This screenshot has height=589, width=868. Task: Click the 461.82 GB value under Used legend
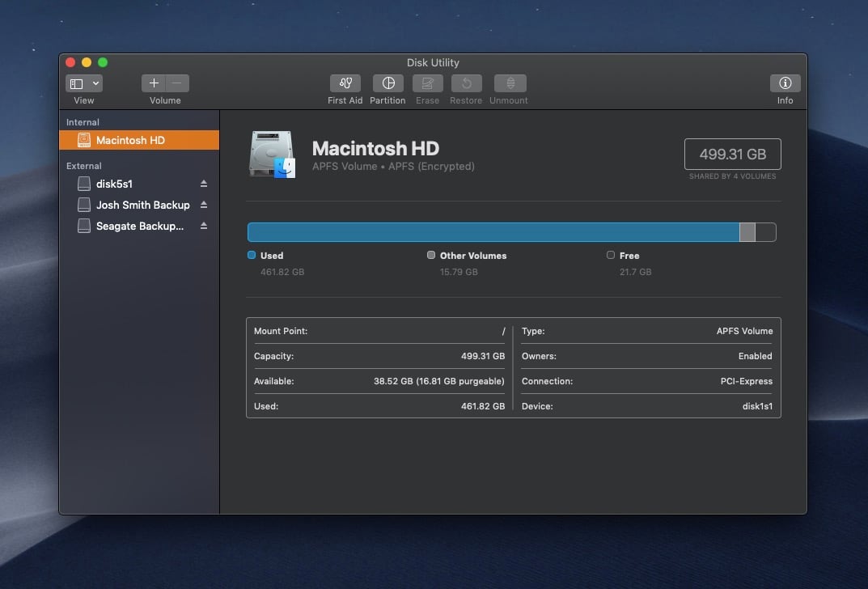pyautogui.click(x=282, y=272)
